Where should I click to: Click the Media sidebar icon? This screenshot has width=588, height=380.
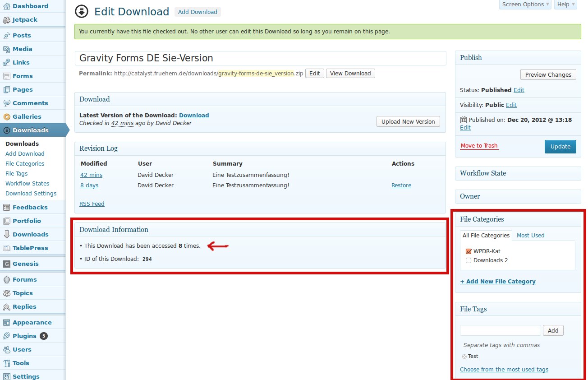pos(7,49)
